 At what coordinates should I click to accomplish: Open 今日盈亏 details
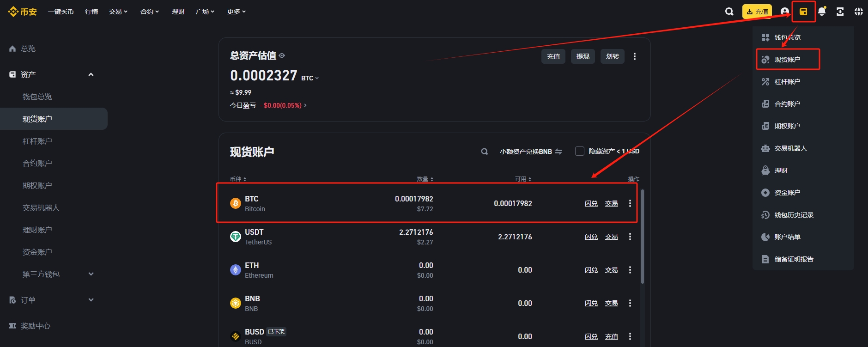[x=268, y=105]
